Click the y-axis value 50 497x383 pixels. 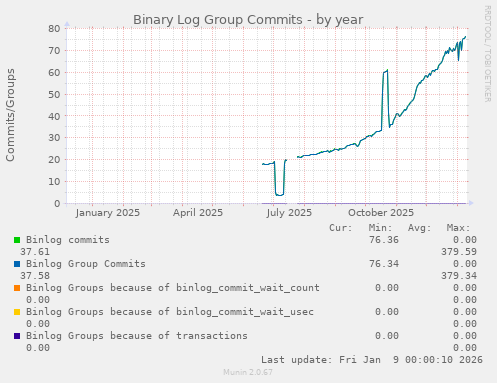54,94
